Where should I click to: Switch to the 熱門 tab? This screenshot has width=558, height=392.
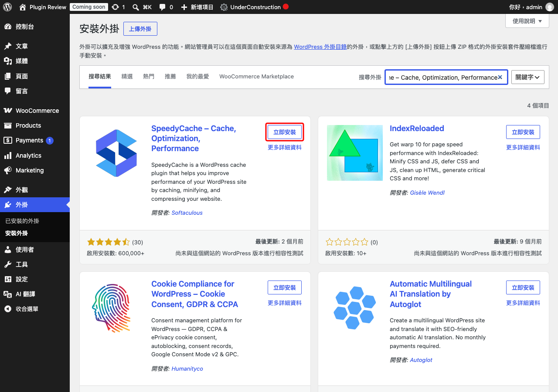[149, 77]
